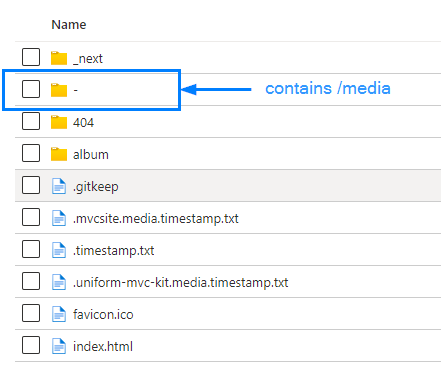Click the .gitkeep file icon
The image size is (441, 390).
point(59,186)
